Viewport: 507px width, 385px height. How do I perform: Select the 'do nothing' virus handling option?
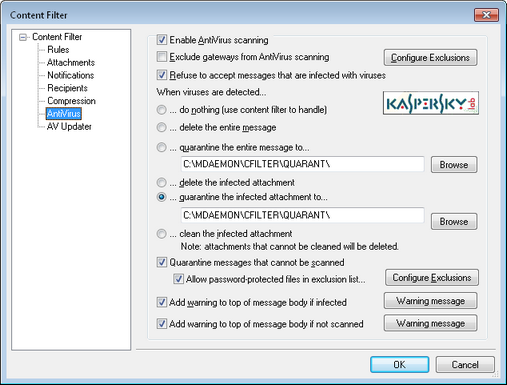click(162, 110)
